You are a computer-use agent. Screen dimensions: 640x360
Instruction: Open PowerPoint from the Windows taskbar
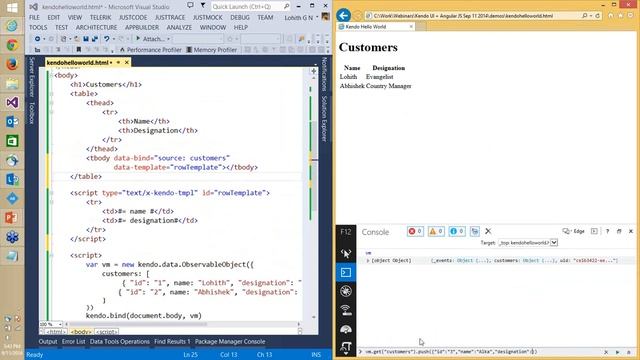pyautogui.click(x=12, y=218)
